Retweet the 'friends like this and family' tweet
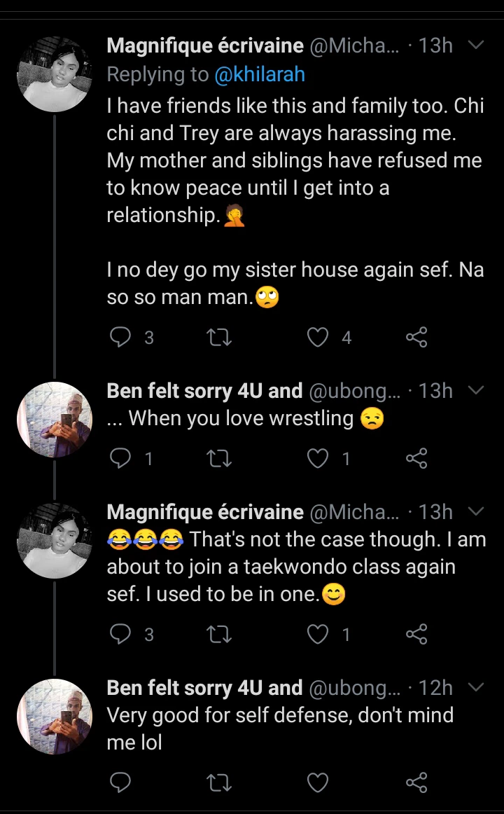504x814 pixels. coord(220,338)
